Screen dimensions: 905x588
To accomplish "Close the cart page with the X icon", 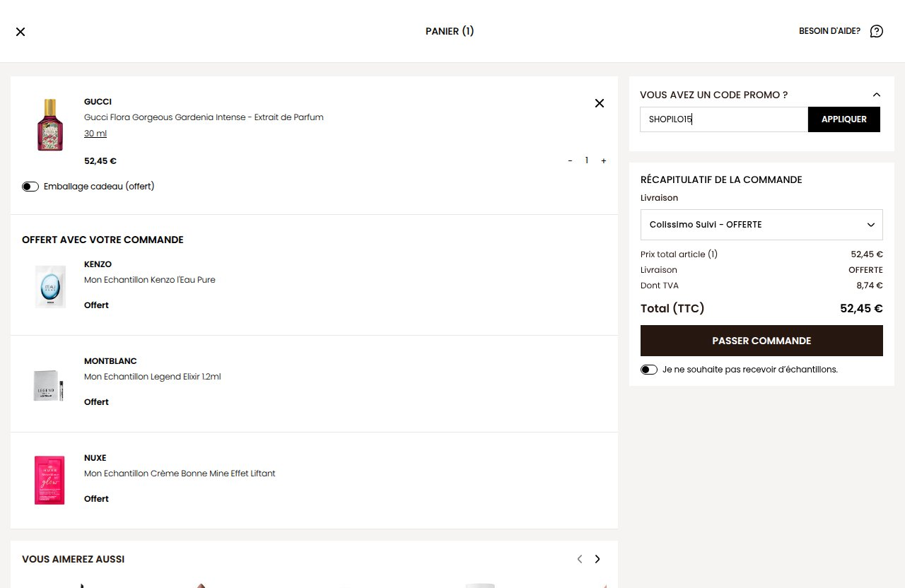I will click(x=21, y=32).
